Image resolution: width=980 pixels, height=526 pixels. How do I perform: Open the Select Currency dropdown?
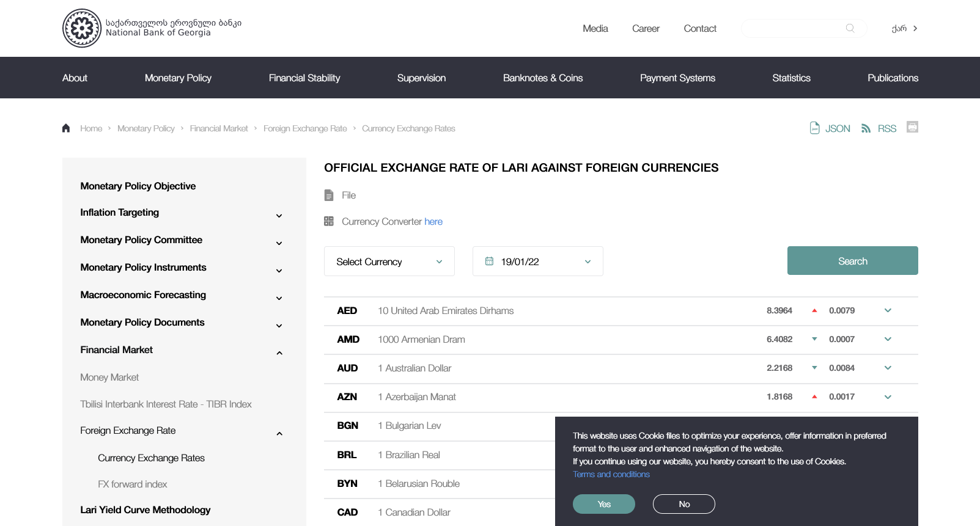tap(389, 261)
